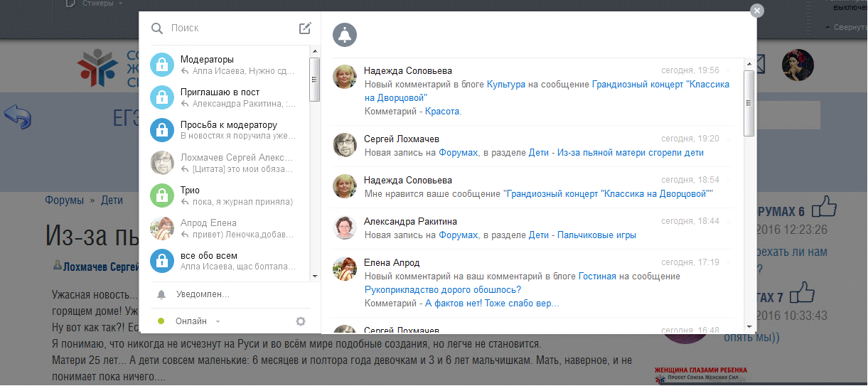The width and height of the screenshot is (868, 386).
Task: Click the thumbs-up like icon
Action: pyautogui.click(x=825, y=207)
